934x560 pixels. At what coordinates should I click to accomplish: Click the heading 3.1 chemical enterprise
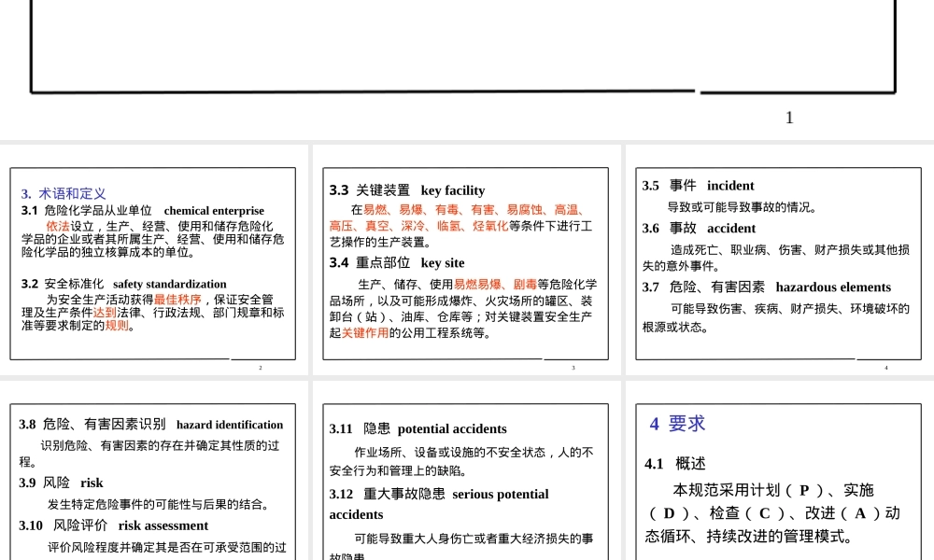(x=142, y=211)
